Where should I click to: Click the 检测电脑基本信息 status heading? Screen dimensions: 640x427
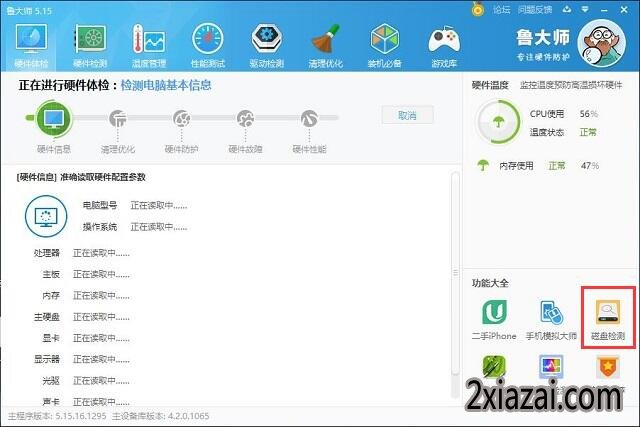pyautogui.click(x=166, y=85)
